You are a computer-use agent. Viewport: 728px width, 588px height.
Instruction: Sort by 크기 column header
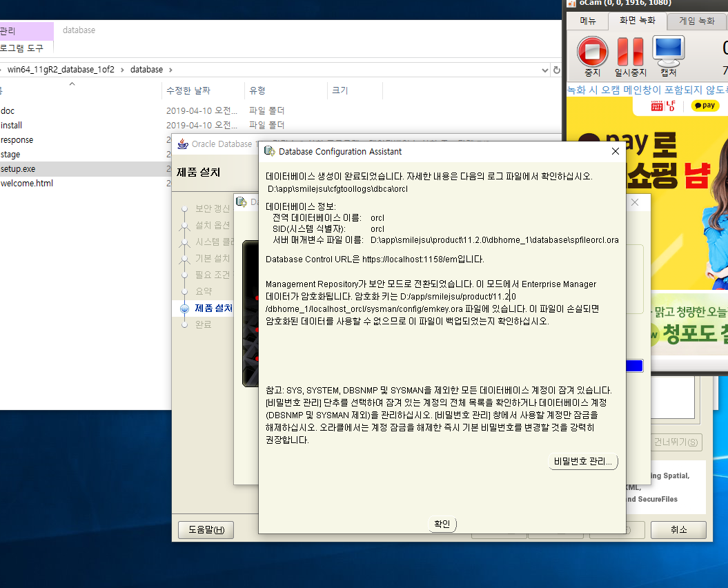click(340, 90)
